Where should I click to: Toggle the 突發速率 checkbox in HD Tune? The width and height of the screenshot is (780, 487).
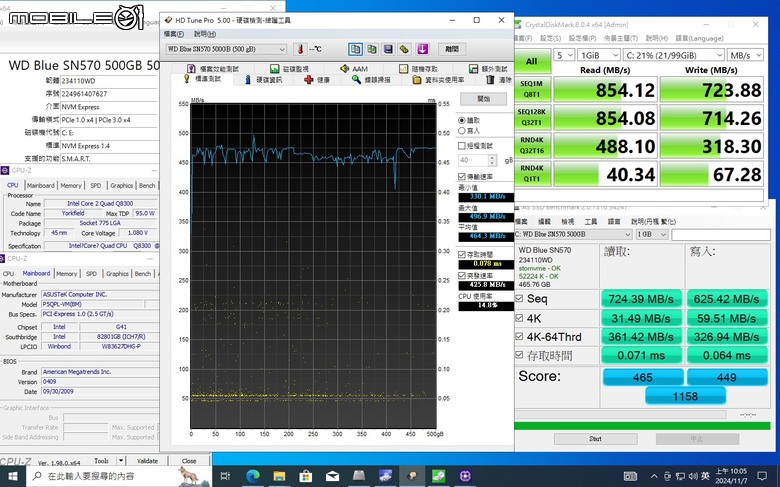[462, 275]
